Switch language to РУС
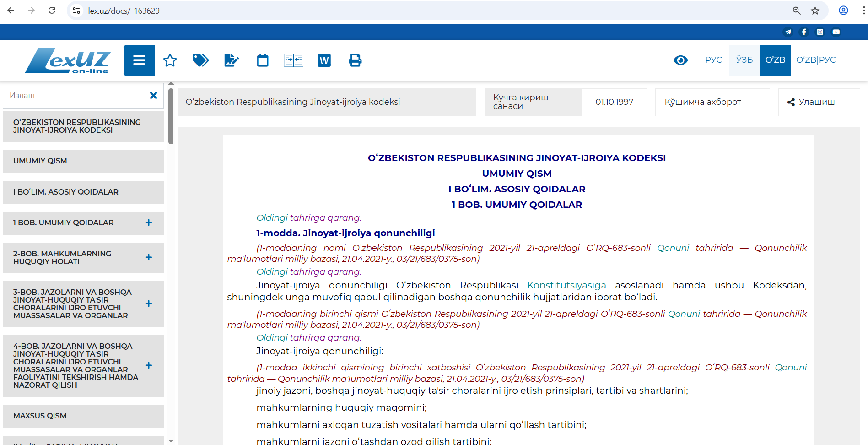Screen dimensions: 868x445 [713, 60]
